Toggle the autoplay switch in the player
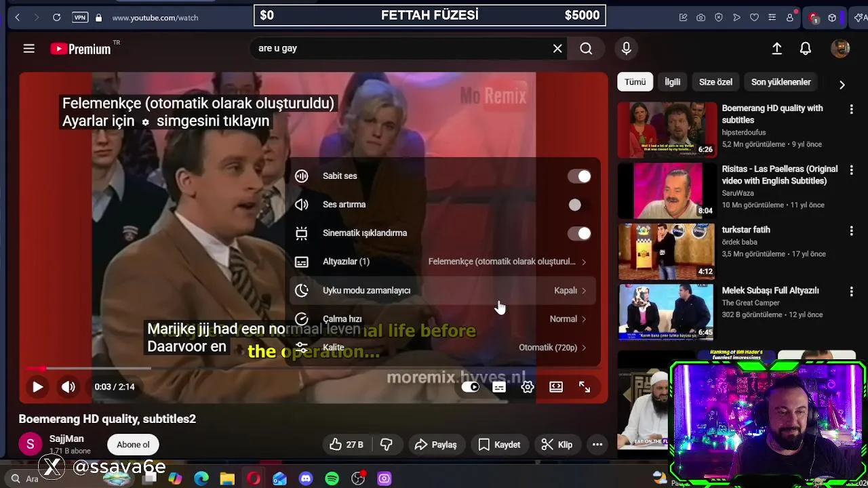 [470, 387]
